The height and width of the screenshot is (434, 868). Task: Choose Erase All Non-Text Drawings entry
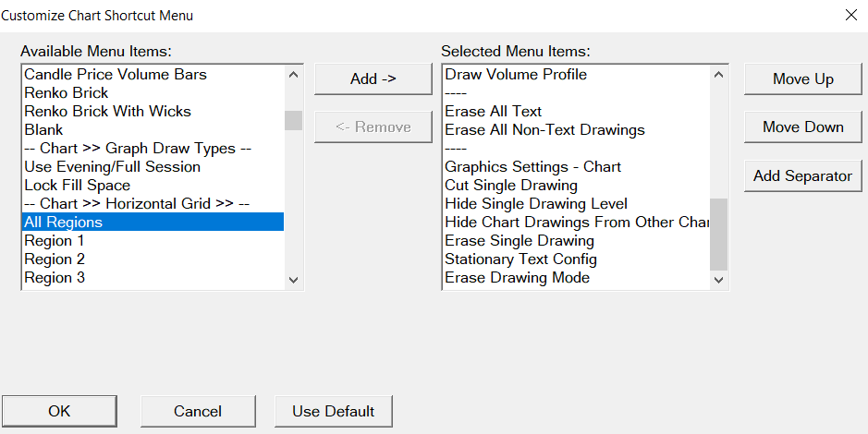(544, 129)
